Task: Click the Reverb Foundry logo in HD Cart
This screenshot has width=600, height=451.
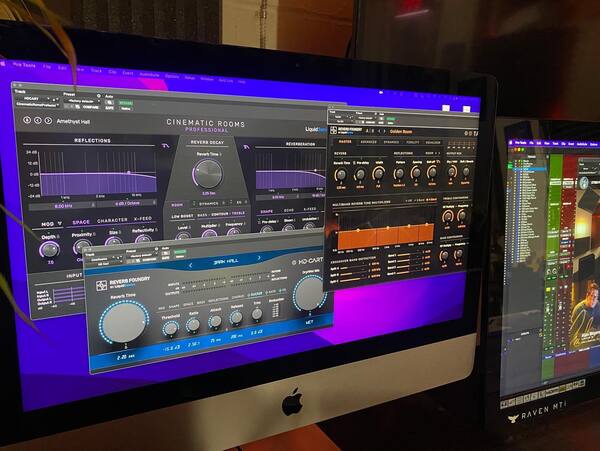Action: click(101, 285)
